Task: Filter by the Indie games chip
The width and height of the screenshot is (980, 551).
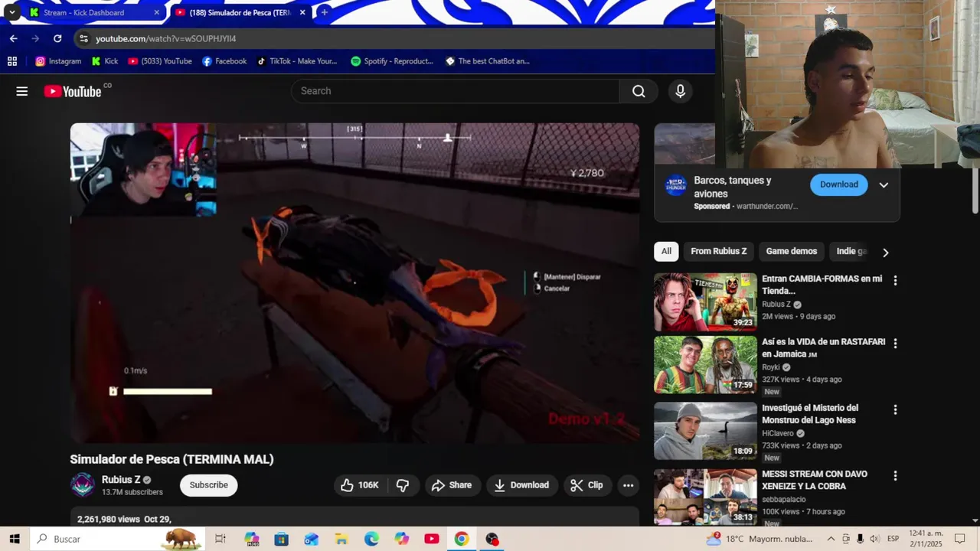Action: click(x=851, y=251)
